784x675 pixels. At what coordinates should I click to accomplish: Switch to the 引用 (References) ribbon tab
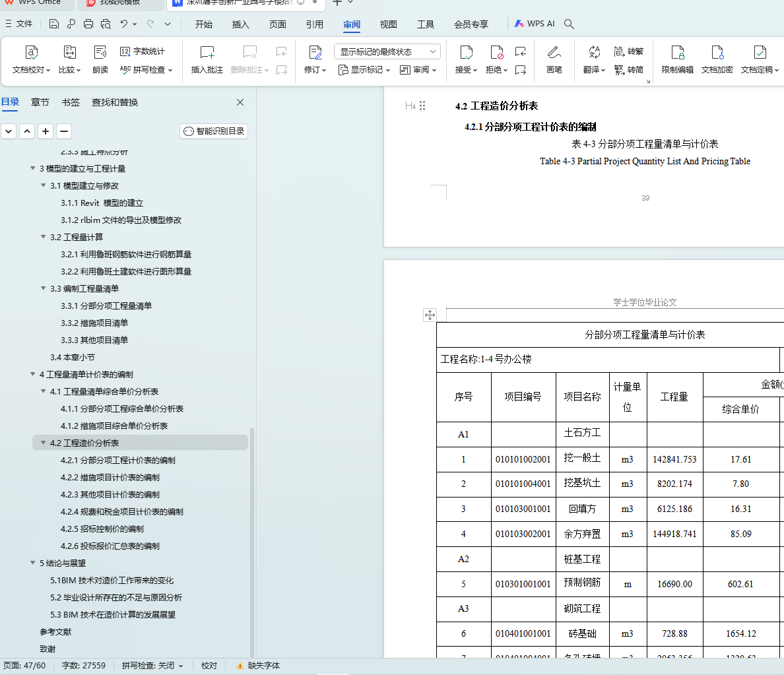[315, 24]
